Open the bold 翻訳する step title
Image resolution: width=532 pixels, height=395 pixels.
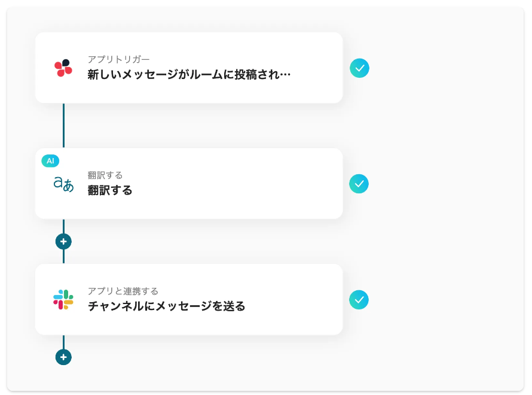(x=110, y=190)
